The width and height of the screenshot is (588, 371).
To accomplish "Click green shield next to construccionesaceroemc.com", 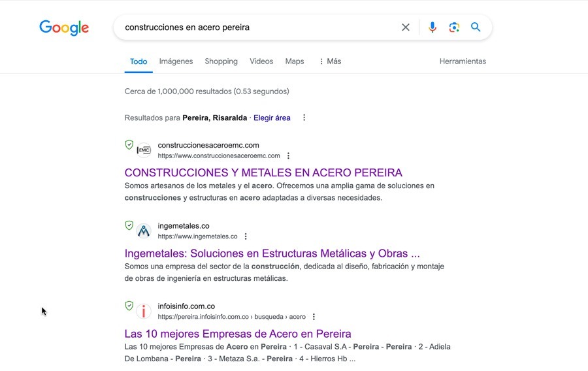I will click(129, 144).
